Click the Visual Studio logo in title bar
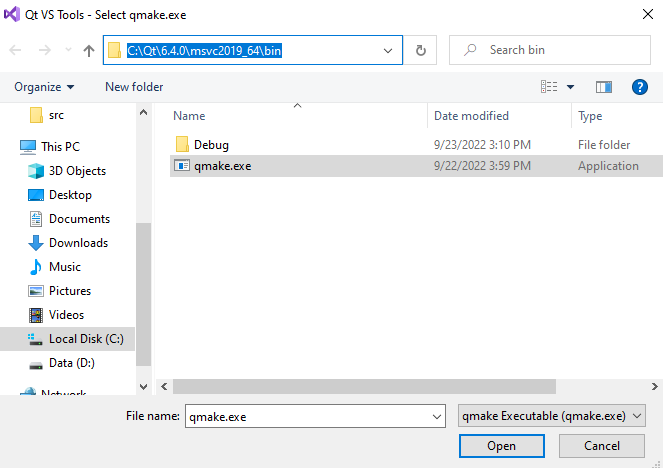This screenshot has height=468, width=663. [x=12, y=14]
